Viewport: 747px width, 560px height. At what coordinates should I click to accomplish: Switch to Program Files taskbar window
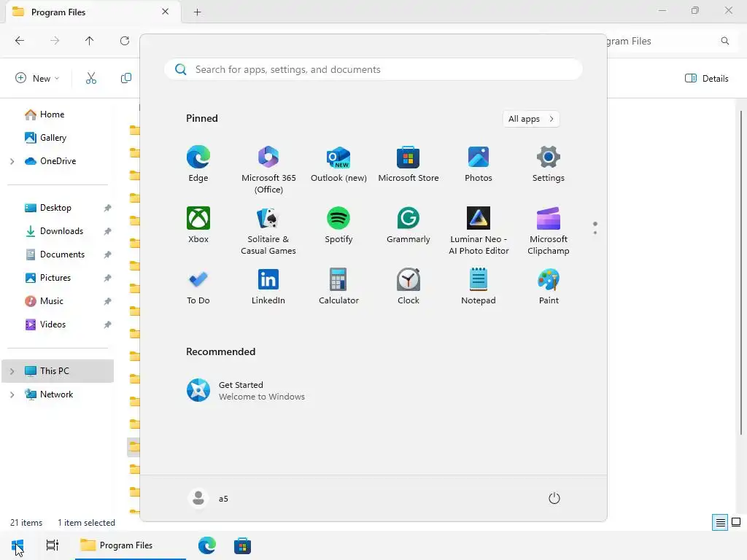click(x=130, y=545)
